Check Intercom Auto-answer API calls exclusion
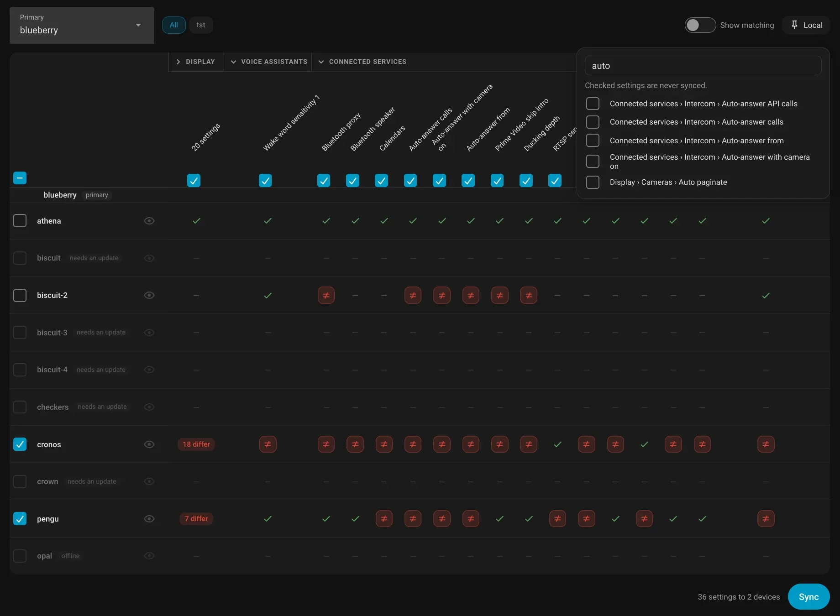Screen dimensions: 840x616 click(x=593, y=104)
